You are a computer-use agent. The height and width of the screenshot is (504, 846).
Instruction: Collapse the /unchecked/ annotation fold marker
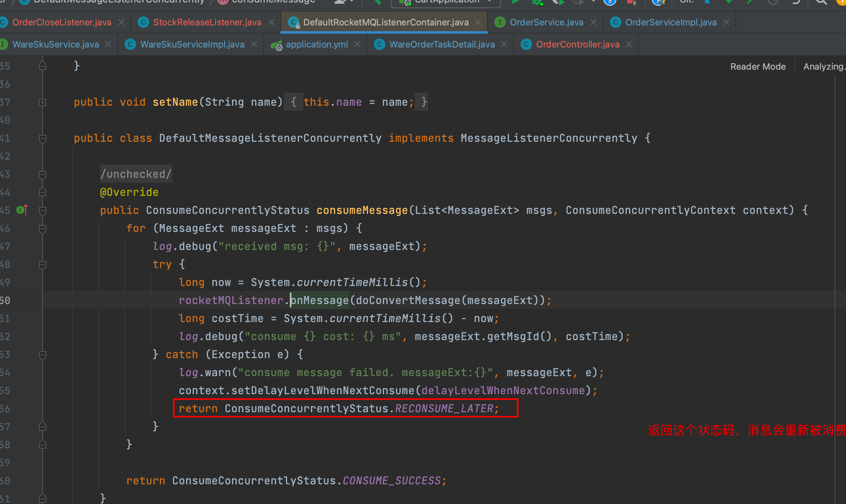[43, 174]
